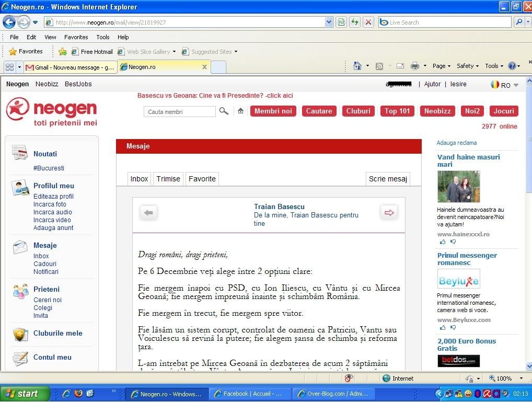This screenshot has width=532, height=402.
Task: Click the Cauta membri search field
Action: (179, 112)
